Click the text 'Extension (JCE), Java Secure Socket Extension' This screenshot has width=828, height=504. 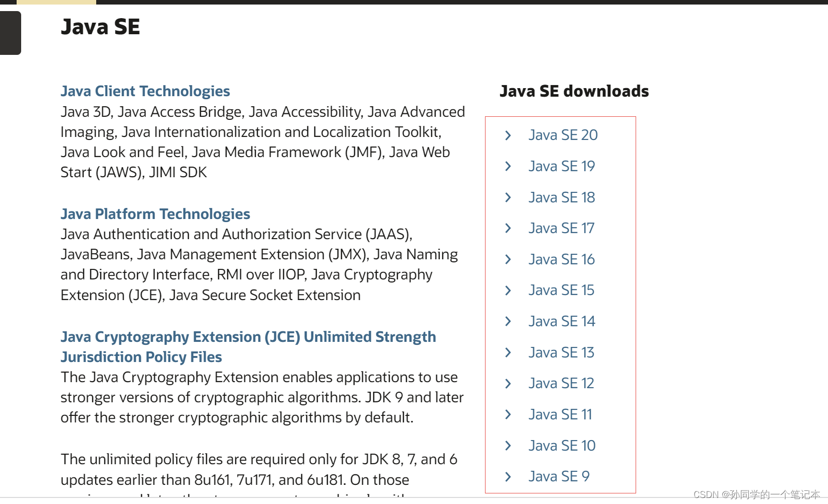[211, 295]
